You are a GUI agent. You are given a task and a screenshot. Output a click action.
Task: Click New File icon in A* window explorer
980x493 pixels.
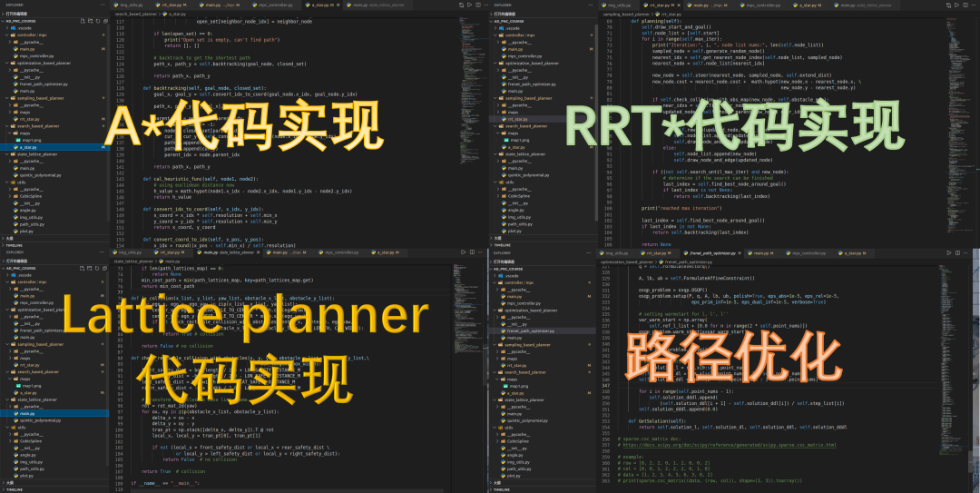tap(83, 21)
